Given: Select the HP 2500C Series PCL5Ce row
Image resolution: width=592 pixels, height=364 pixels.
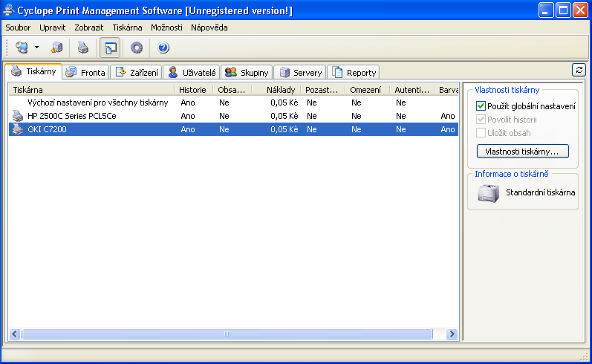Looking at the screenshot, I should 233,116.
